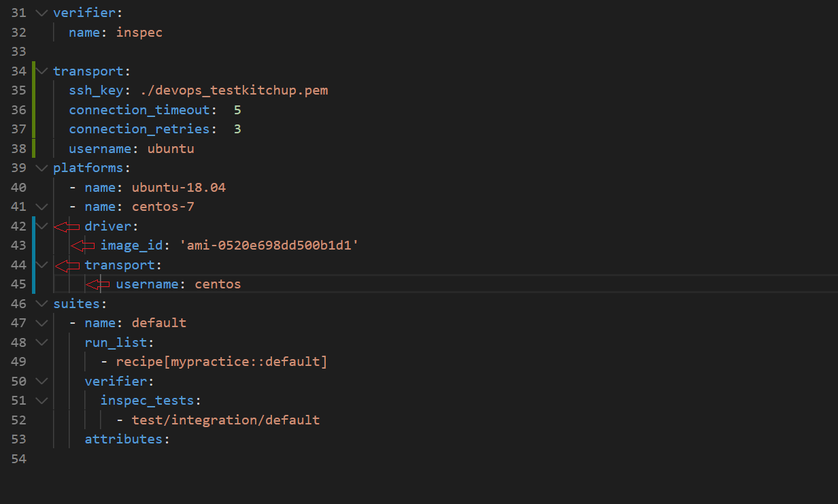Select line number 45
The image size is (838, 504).
pos(18,284)
